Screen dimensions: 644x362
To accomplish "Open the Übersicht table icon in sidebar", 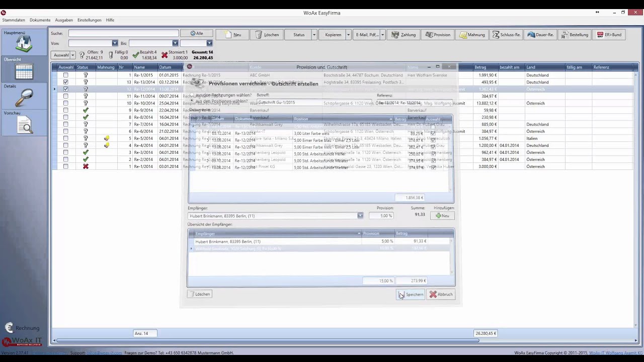I will coord(24,72).
